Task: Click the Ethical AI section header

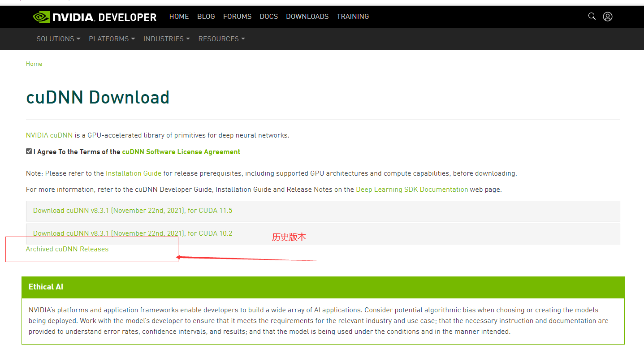Action: (323, 287)
